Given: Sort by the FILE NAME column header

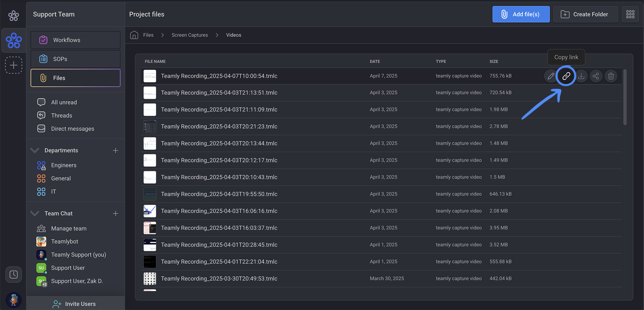Looking at the screenshot, I should (x=155, y=61).
